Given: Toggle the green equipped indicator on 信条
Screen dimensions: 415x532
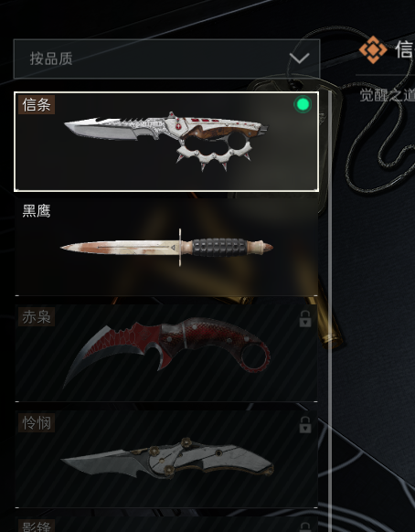Looking at the screenshot, I should click(x=303, y=104).
